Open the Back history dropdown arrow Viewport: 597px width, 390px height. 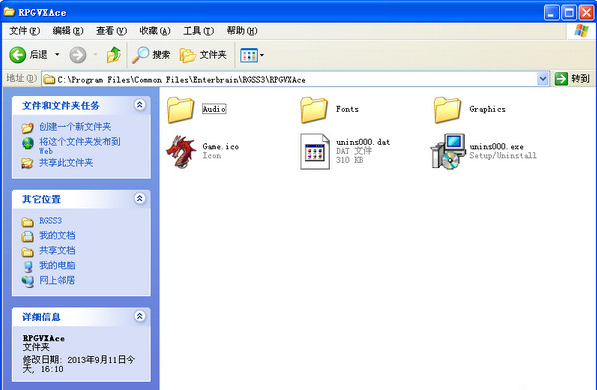pyautogui.click(x=57, y=55)
